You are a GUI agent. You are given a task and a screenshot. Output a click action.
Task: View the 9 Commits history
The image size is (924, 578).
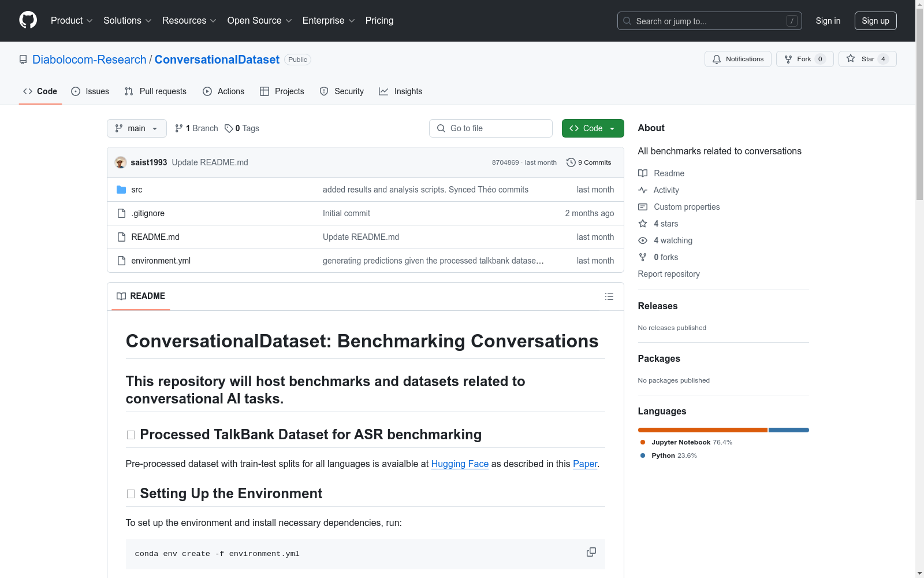click(589, 162)
